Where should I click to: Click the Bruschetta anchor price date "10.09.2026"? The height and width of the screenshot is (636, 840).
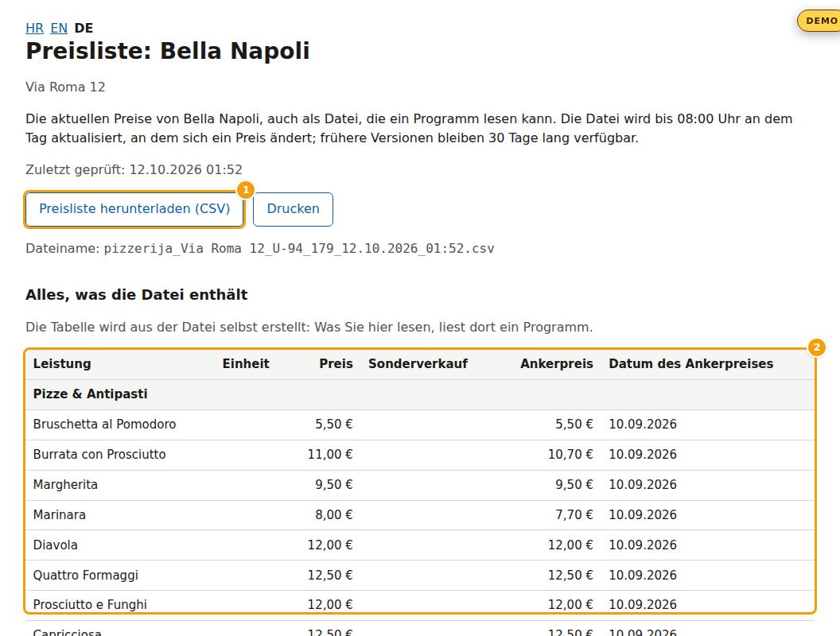643,425
